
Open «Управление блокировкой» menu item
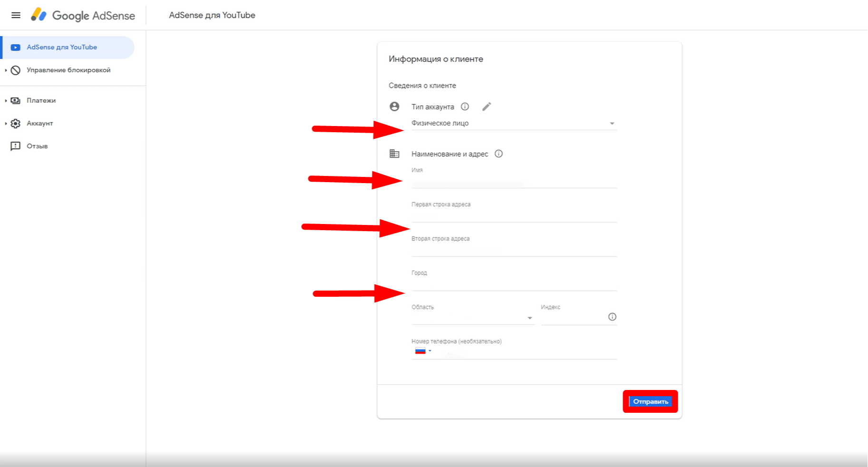[68, 70]
